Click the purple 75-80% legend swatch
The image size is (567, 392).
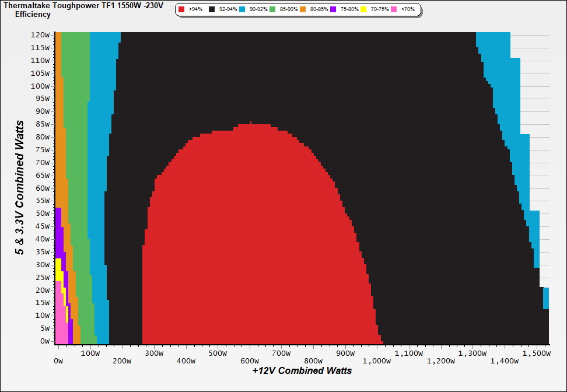[332, 10]
